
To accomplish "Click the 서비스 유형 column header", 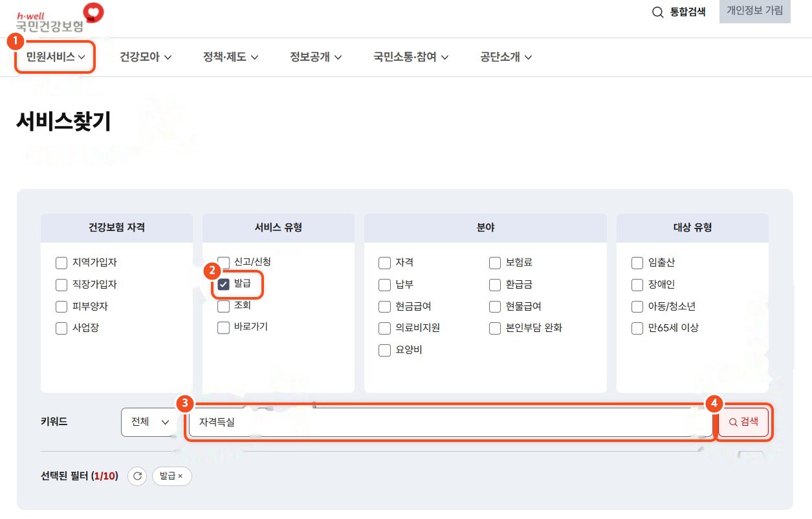I will 278,228.
